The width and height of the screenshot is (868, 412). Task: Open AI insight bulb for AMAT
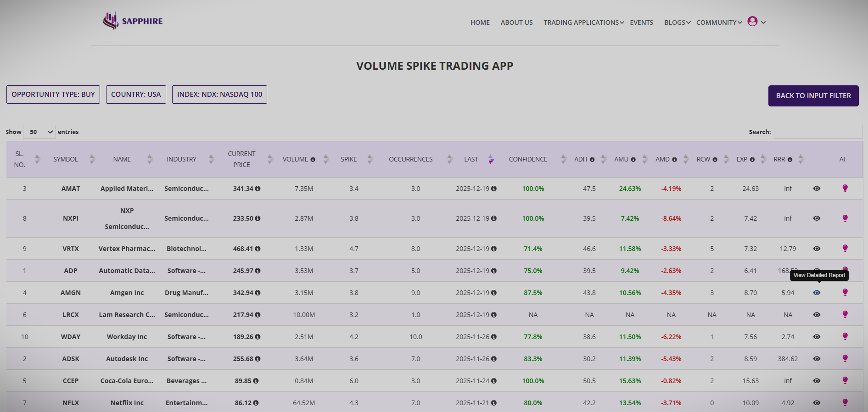(845, 188)
